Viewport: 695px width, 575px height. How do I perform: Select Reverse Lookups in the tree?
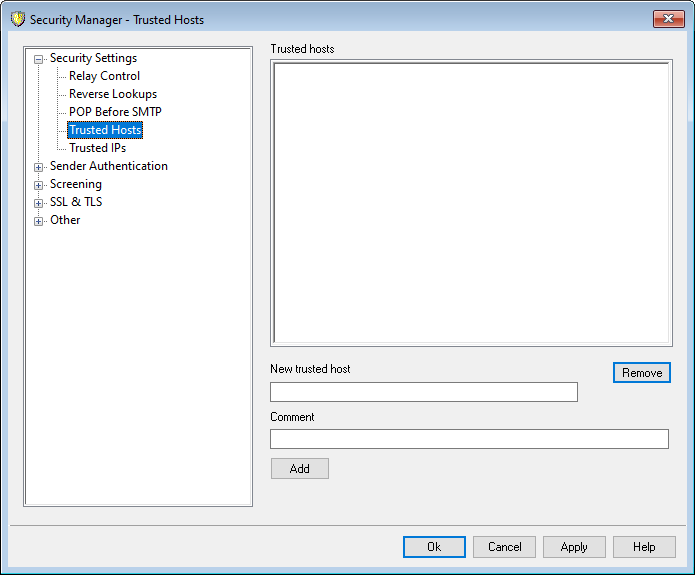[112, 94]
